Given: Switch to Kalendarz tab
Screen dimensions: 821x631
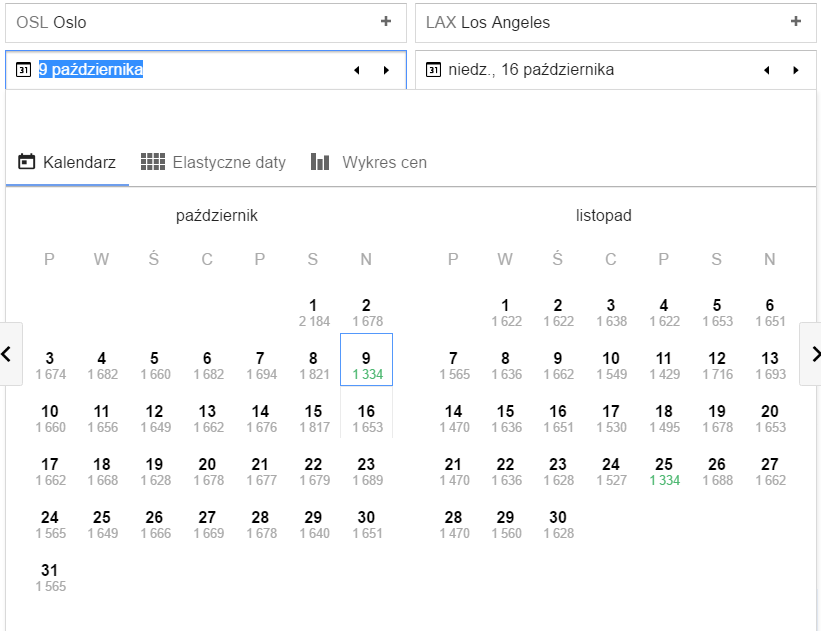Looking at the screenshot, I should (x=67, y=162).
